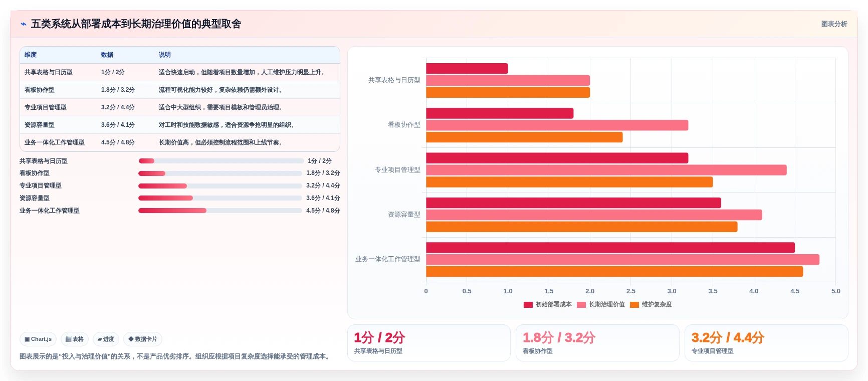Viewport: 868px width, 381px height.
Task: Click red 初始部署成本 bar for 资源容量型
Action: coord(573,203)
